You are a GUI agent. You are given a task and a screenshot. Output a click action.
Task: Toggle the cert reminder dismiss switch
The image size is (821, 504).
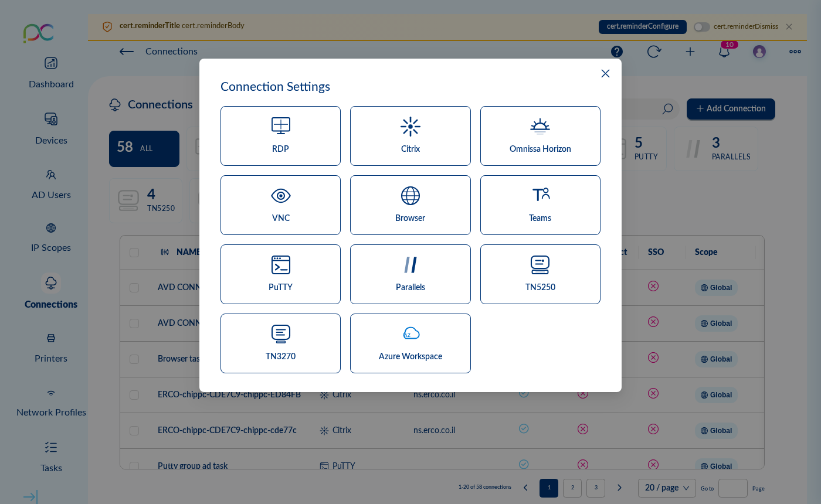[701, 27]
